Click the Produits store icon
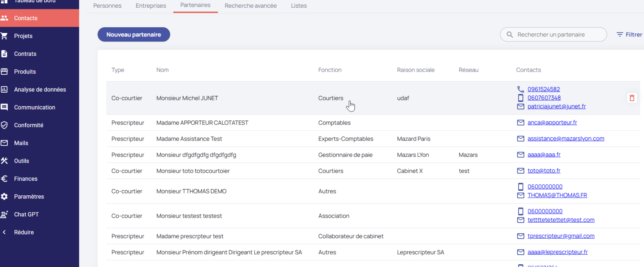644x267 pixels. (x=5, y=72)
